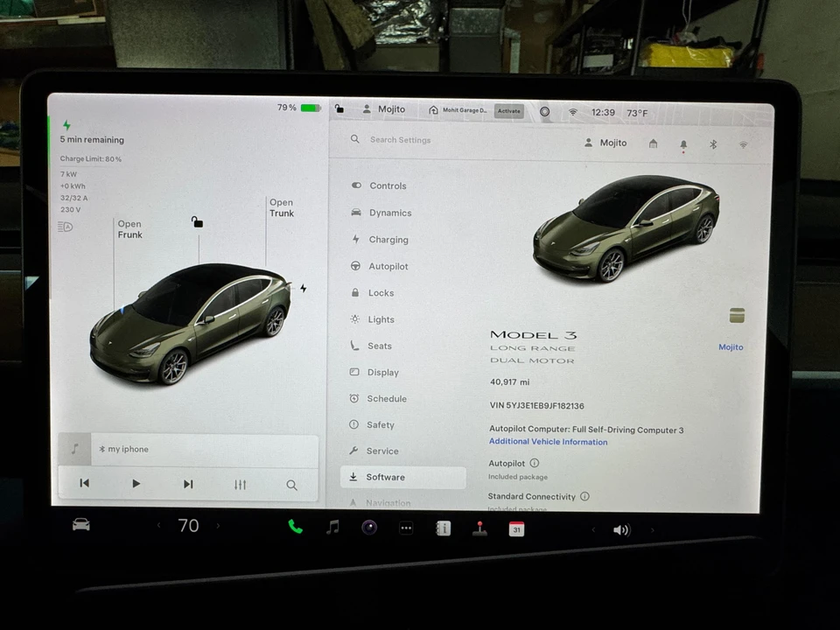Open the Charging settings menu

[x=380, y=239]
